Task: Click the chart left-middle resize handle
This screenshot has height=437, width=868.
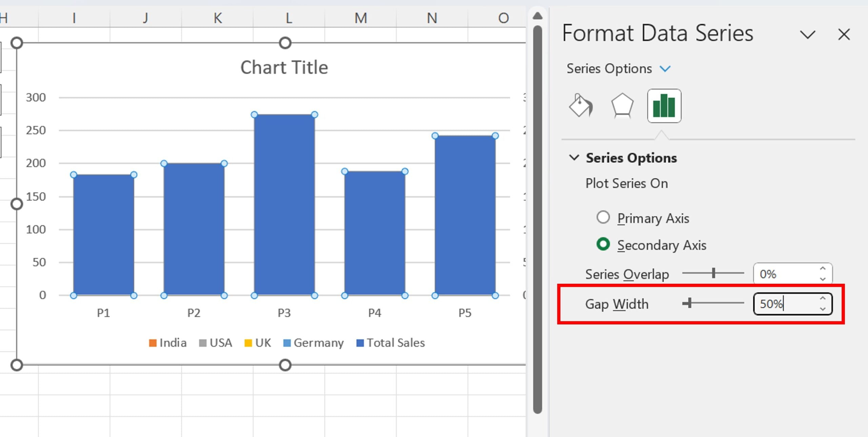Action: 17,204
